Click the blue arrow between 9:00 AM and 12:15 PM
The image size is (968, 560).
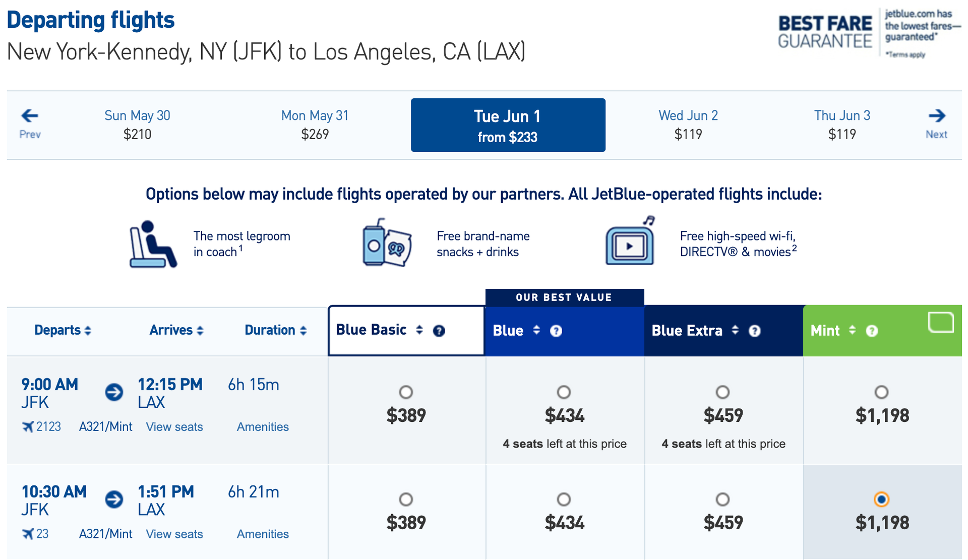(114, 392)
